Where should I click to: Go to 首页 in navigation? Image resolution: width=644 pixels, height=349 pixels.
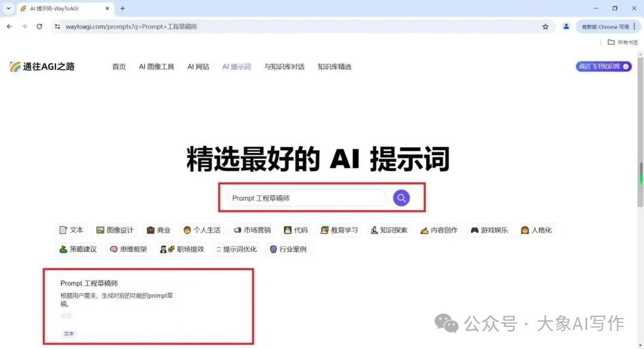point(119,67)
